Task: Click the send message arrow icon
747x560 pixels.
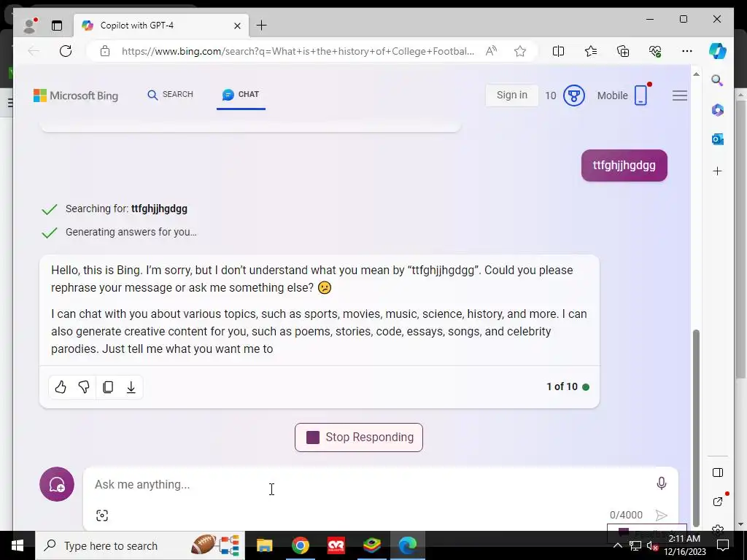Action: 661,516
